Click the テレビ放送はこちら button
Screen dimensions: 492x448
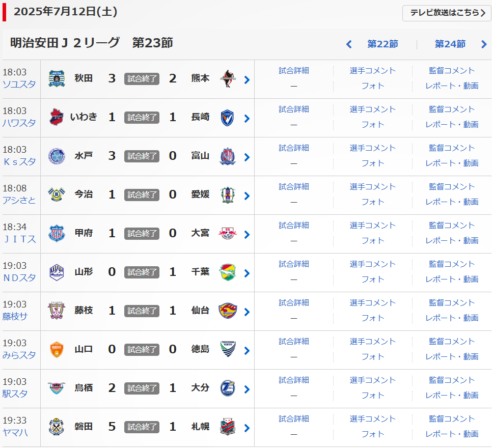click(x=447, y=13)
